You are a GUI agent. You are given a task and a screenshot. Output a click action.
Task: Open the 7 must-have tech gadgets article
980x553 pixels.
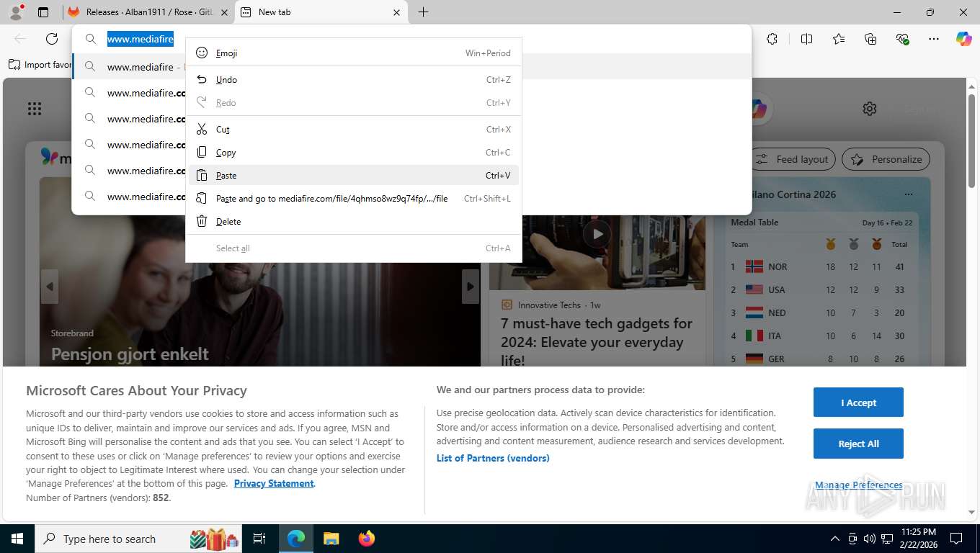597,342
